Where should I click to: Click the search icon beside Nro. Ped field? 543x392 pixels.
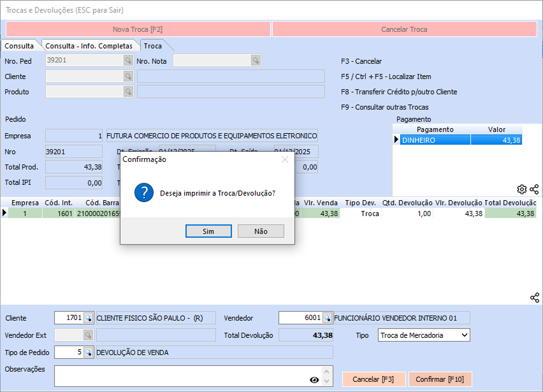pos(128,61)
